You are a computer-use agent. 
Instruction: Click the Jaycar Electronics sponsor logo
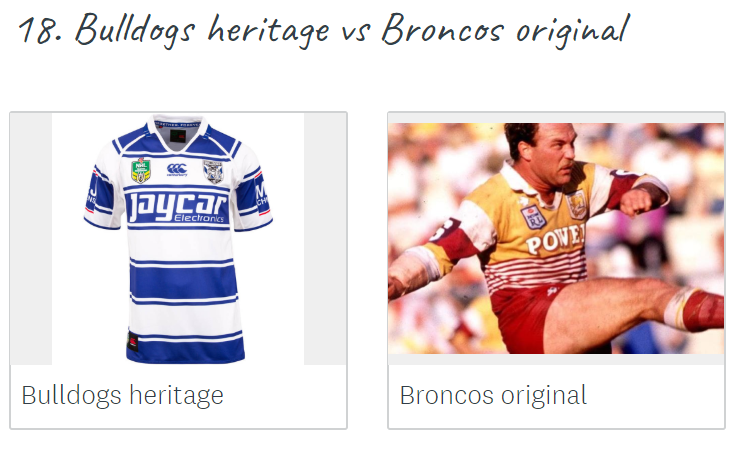point(178,207)
